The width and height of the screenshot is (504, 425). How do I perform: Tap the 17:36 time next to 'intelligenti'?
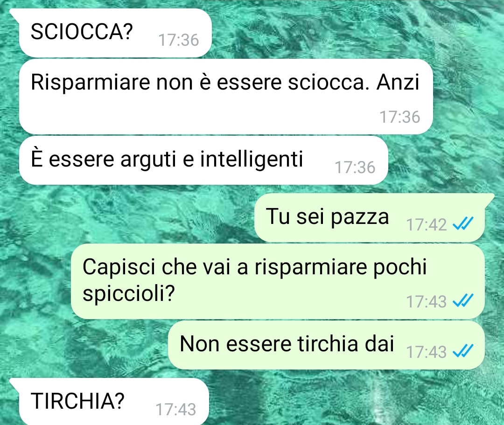tap(355, 167)
